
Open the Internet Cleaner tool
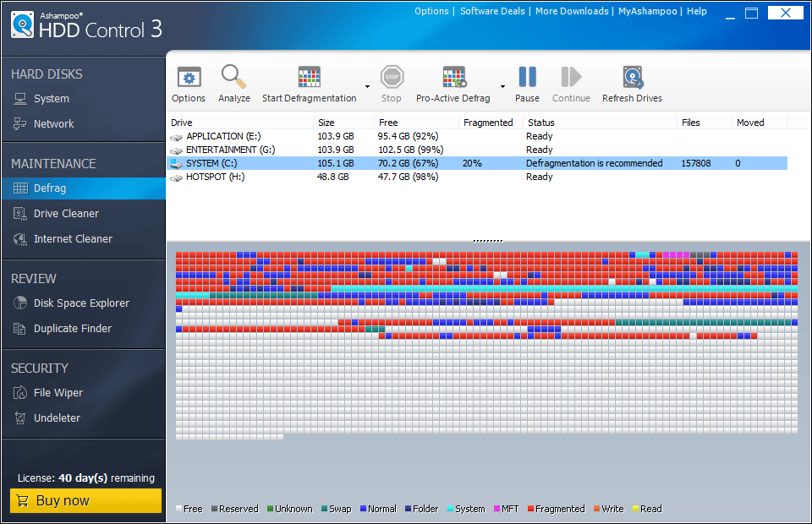point(73,239)
